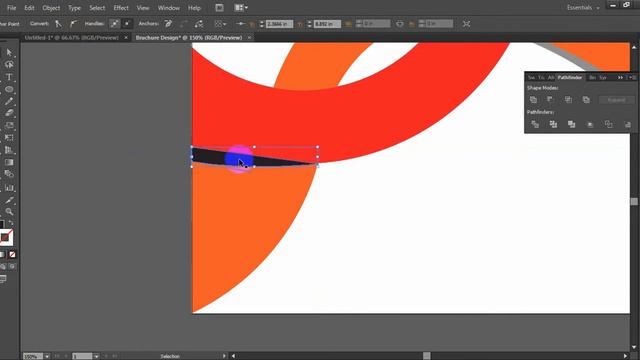Select the Gradient tool
This screenshot has width=640, height=360.
[x=9, y=162]
